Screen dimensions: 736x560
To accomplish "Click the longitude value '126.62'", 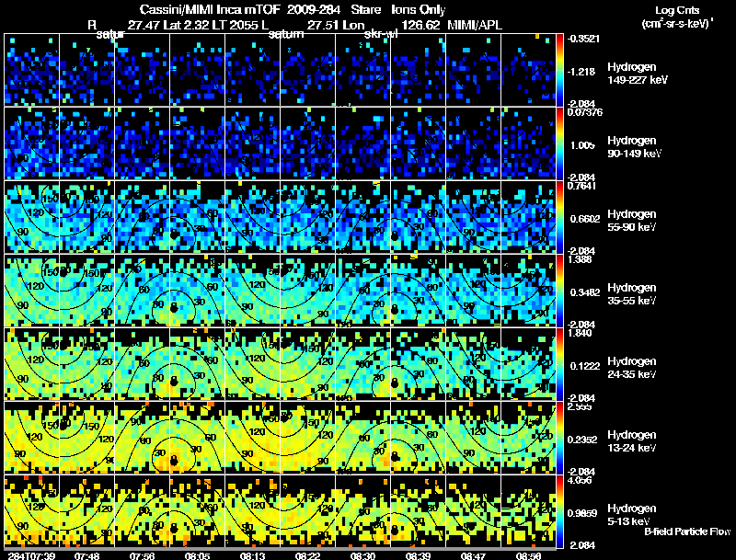I will (x=421, y=25).
